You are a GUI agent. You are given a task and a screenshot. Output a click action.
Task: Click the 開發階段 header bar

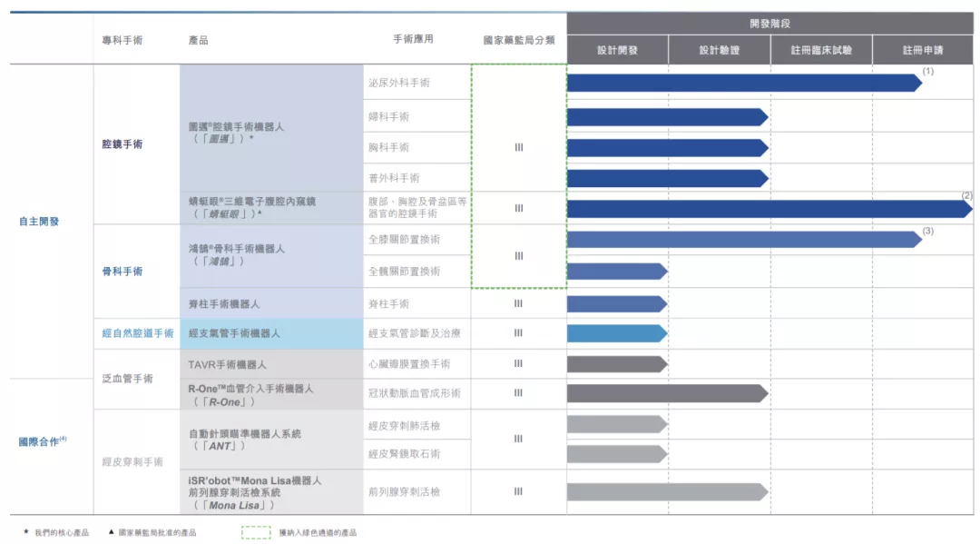[769, 24]
